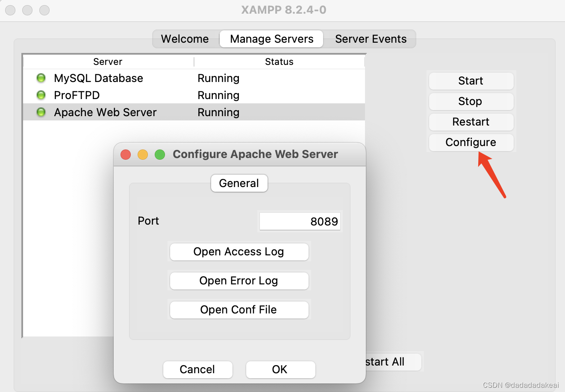Click the Configure button
The height and width of the screenshot is (392, 565).
click(x=471, y=142)
